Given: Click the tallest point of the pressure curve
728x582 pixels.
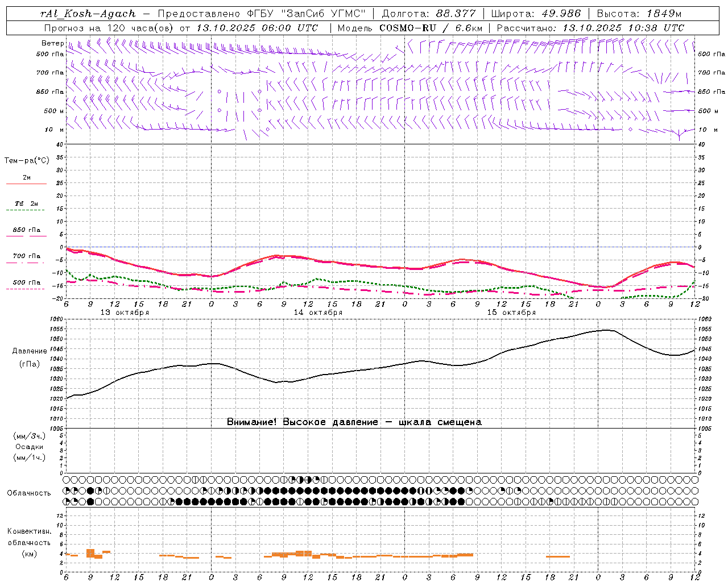Looking at the screenshot, I should [606, 330].
